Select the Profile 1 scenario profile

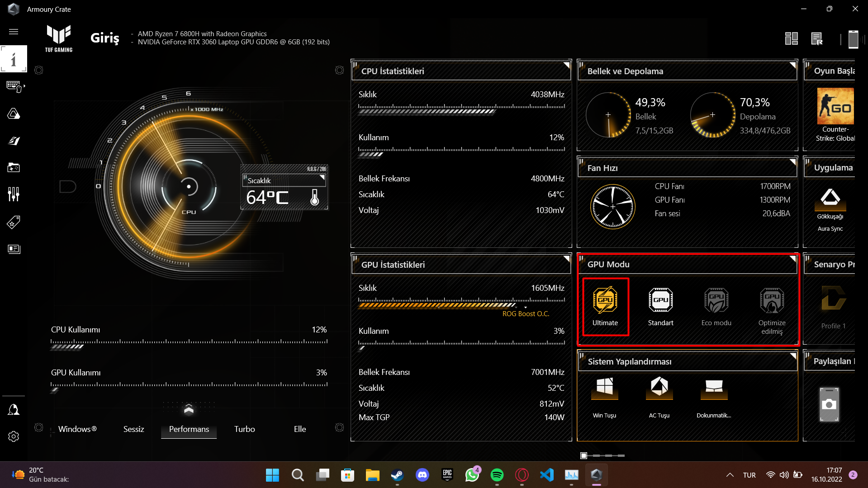833,308
